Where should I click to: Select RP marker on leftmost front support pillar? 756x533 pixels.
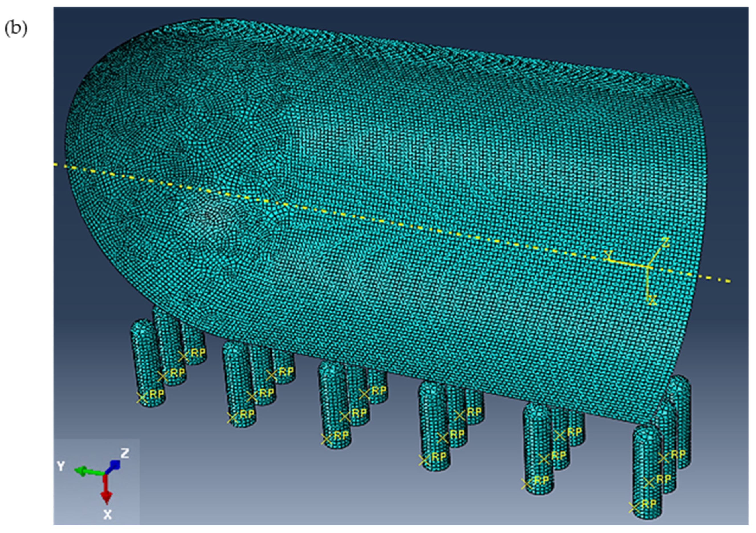[142, 397]
